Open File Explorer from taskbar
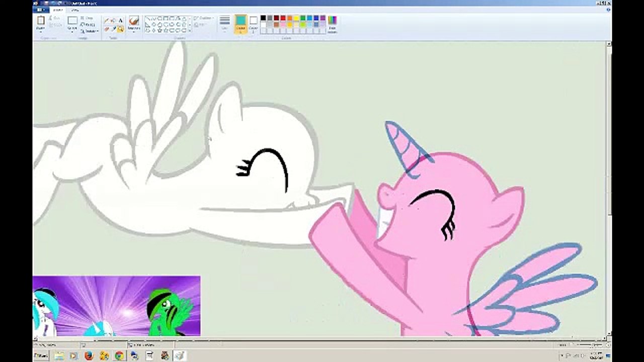Screen dimensions: 644x362 click(59, 355)
